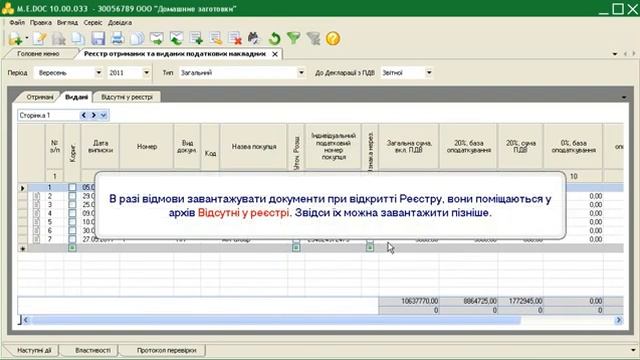The width and height of the screenshot is (640, 360).
Task: Toggle the Кориг checkbox in row 1
Action: coord(72,187)
